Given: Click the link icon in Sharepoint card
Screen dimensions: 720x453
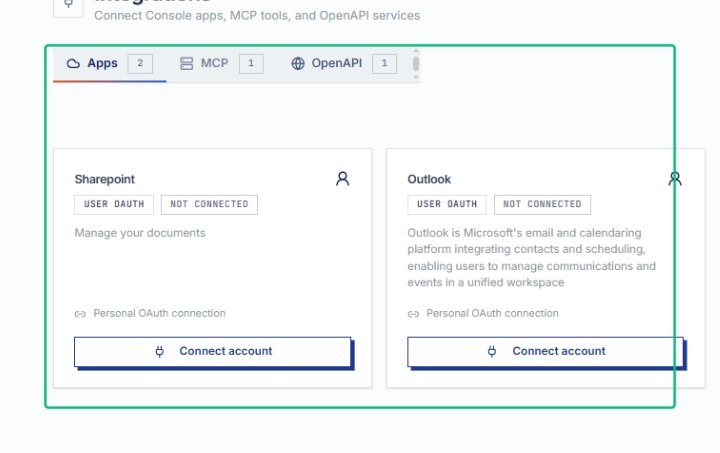Looking at the screenshot, I should 80,314.
